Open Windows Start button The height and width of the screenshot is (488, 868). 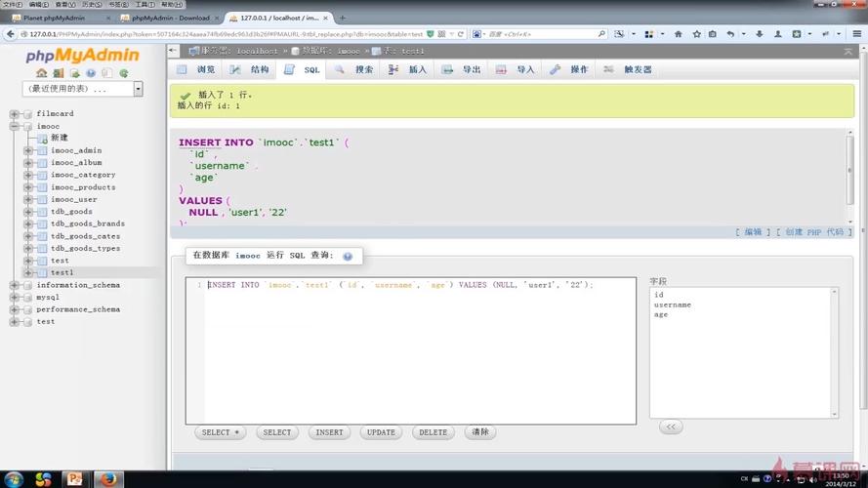pyautogui.click(x=14, y=479)
